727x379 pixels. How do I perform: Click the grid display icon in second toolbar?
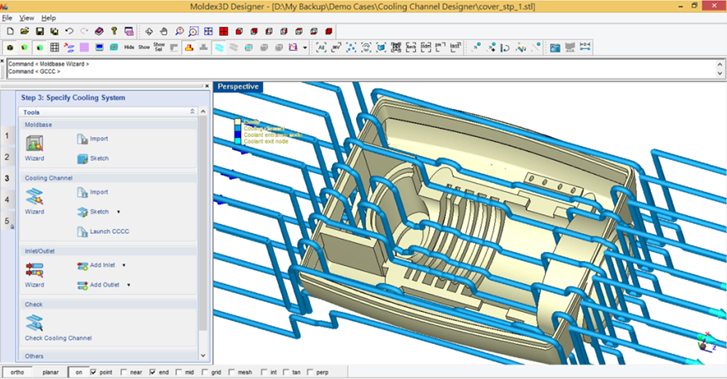click(55, 47)
